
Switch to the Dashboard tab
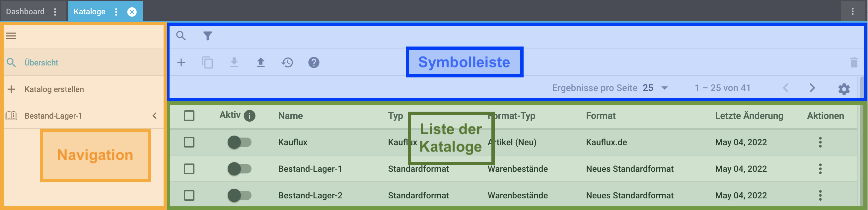[x=25, y=12]
